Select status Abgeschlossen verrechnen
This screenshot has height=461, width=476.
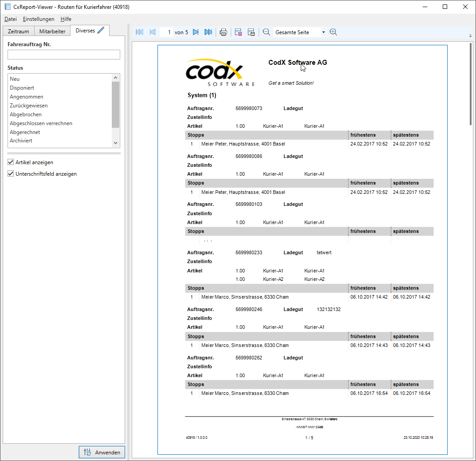click(x=60, y=123)
